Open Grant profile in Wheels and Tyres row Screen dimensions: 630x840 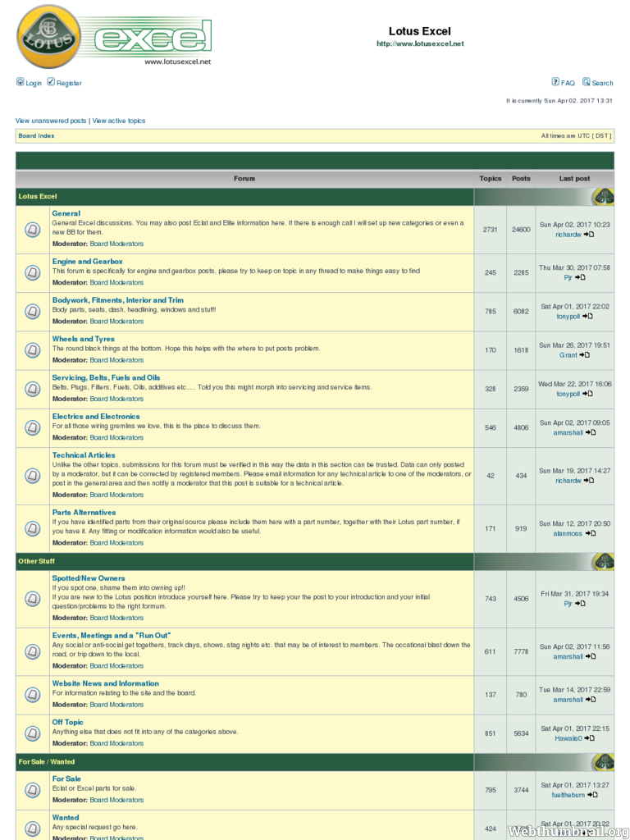click(x=568, y=354)
